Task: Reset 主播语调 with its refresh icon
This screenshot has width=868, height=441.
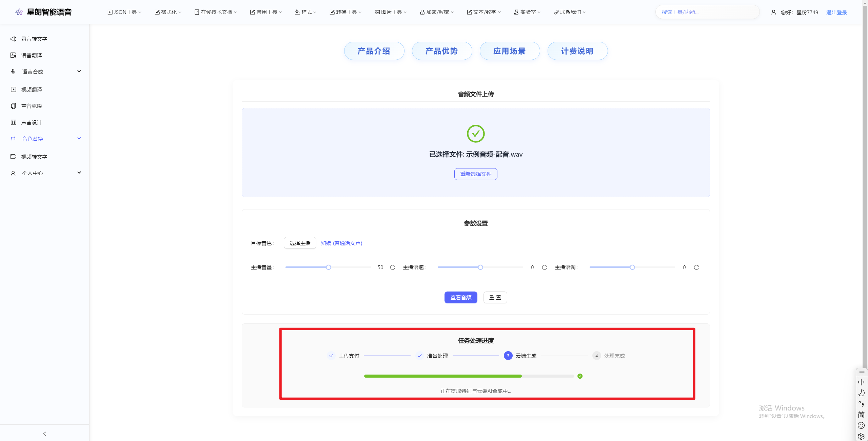Action: click(x=696, y=267)
